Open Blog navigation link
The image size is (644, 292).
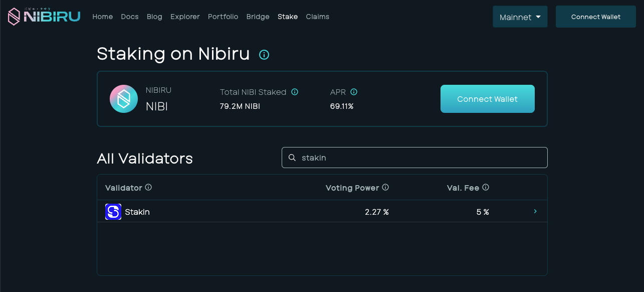[154, 17]
